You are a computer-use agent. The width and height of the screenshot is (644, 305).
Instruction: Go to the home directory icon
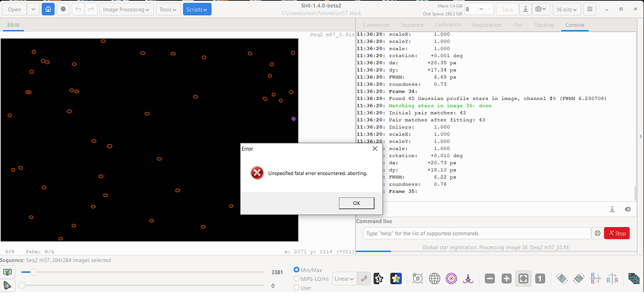[48, 9]
